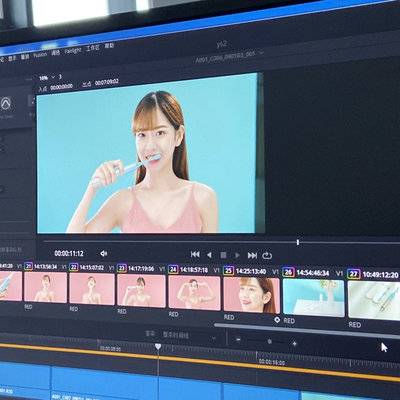The height and width of the screenshot is (400, 400).
Task: Jump to the last frame with skip-forward icon
Action: coord(252,256)
